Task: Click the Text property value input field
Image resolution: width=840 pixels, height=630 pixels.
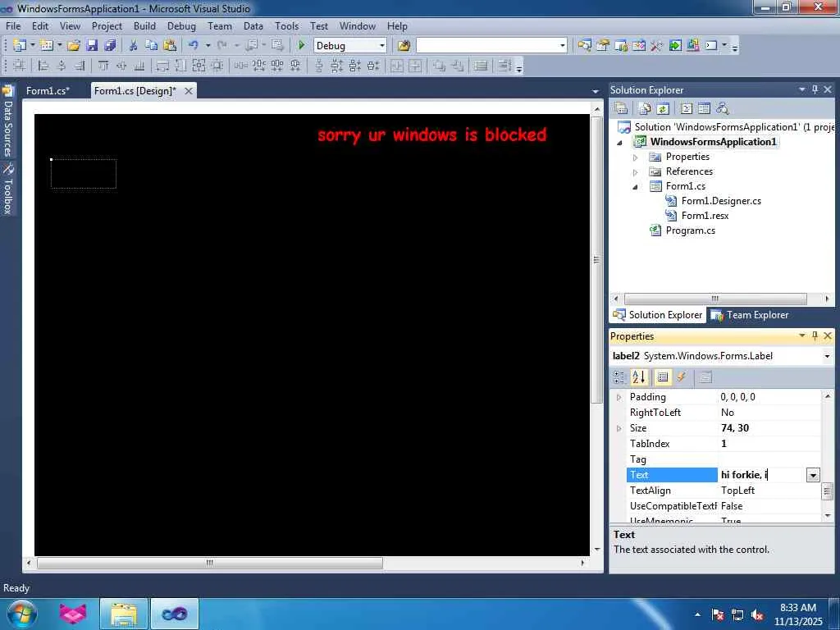Action: pyautogui.click(x=762, y=475)
